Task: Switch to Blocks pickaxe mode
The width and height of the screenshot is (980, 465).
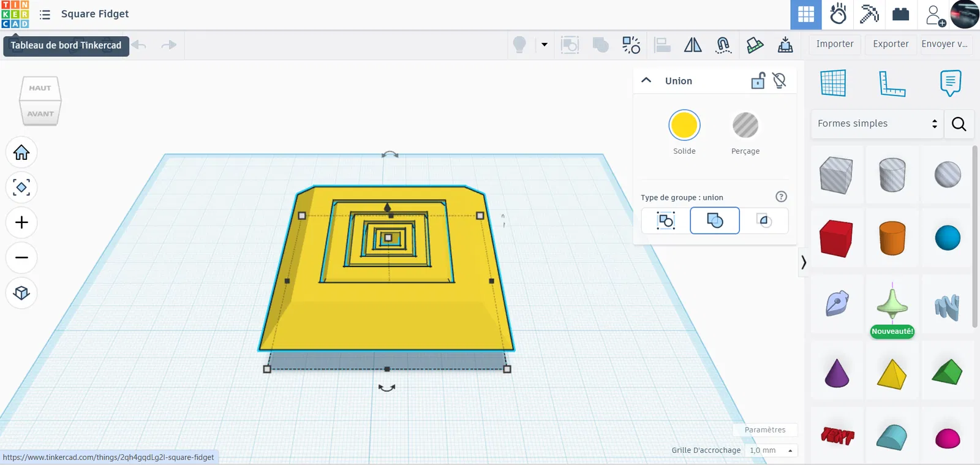Action: click(x=869, y=14)
